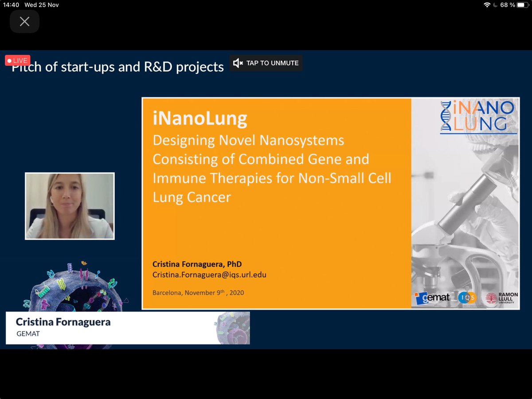Click the 68 % battery percentage text
532x399 pixels.
[508, 5]
